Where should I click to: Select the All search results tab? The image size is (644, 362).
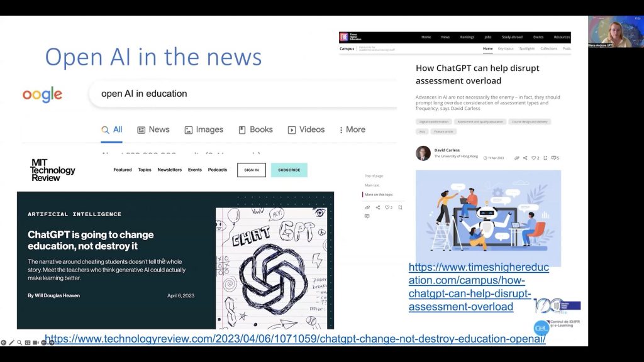pos(112,129)
